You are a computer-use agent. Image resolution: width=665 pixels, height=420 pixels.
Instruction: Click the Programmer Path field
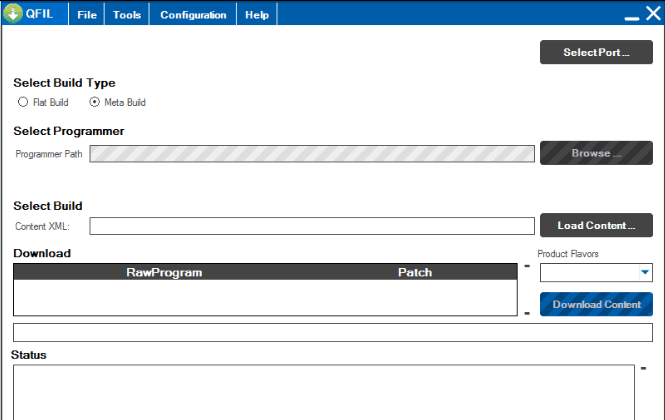312,154
